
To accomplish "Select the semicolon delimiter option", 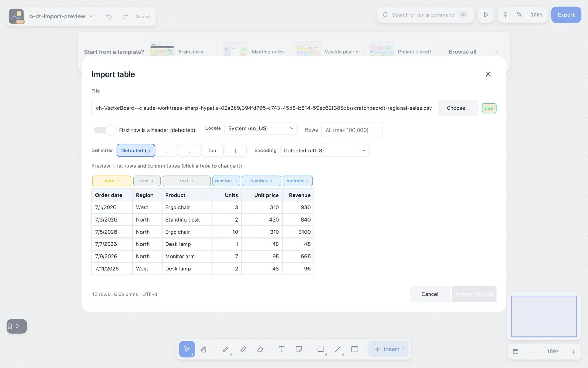I will coord(189,150).
